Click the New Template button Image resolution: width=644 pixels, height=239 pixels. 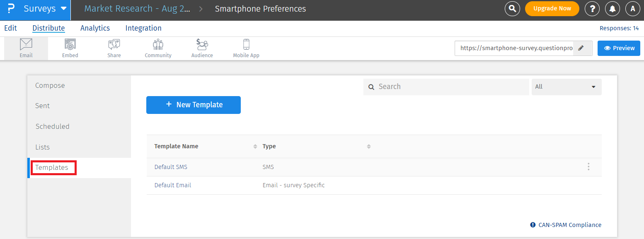(194, 105)
